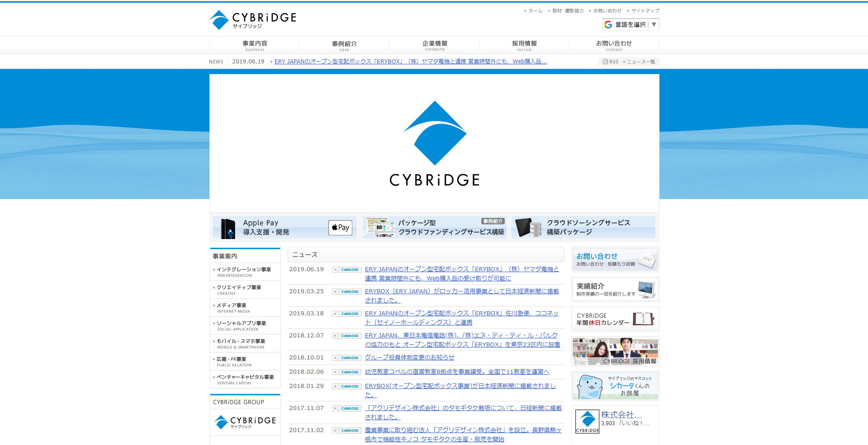Click the Facebook page CYBRiDGE logo
The width and height of the screenshot is (868, 445).
click(x=587, y=422)
